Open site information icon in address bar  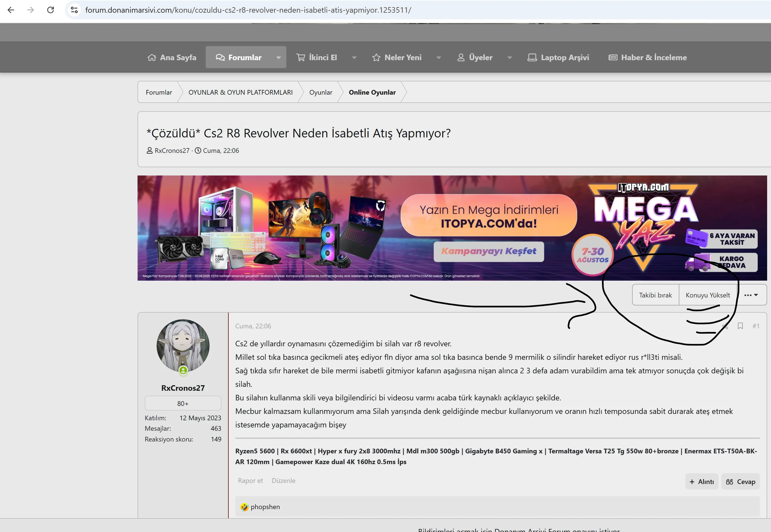tap(74, 10)
